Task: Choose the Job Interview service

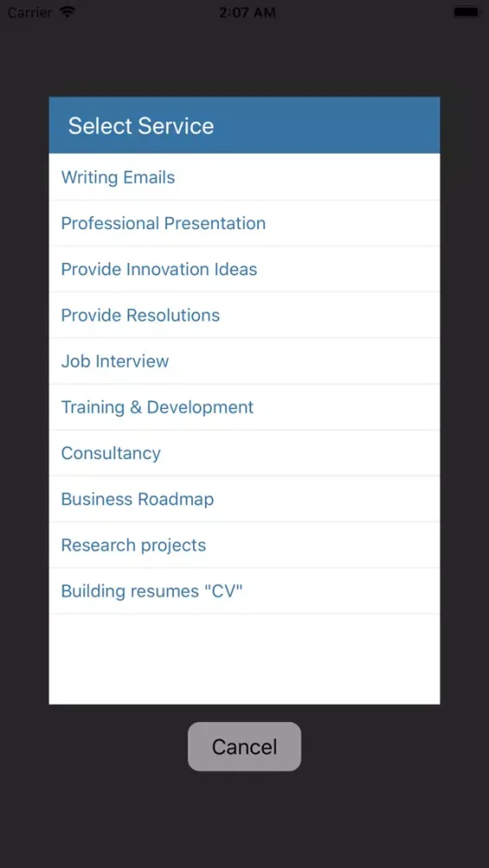Action: (244, 361)
